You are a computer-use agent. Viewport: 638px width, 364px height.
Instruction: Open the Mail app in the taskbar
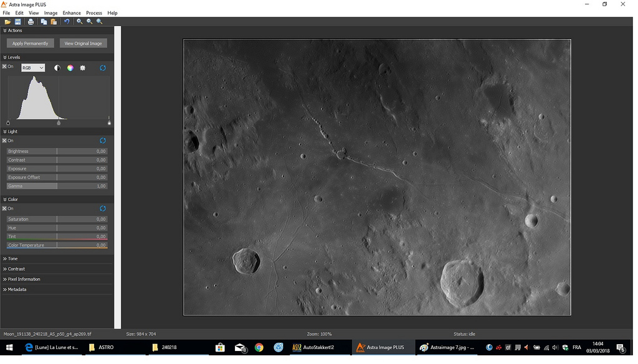pos(240,347)
